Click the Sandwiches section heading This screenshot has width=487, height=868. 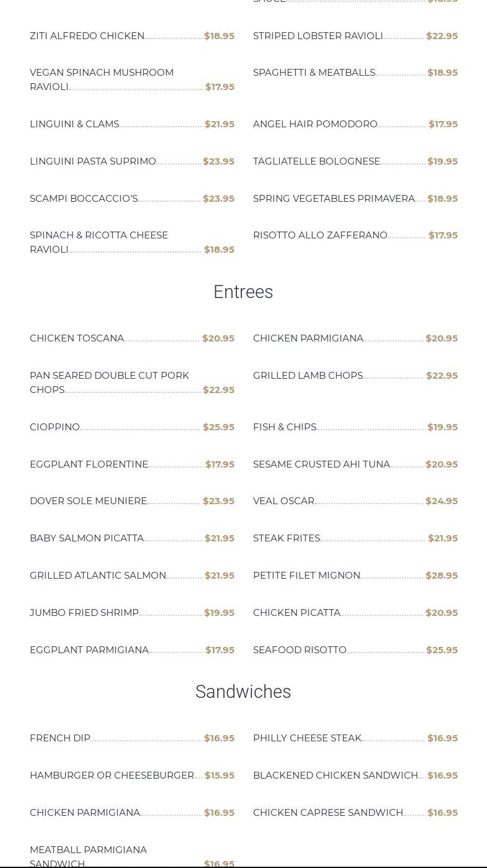pyautogui.click(x=243, y=692)
